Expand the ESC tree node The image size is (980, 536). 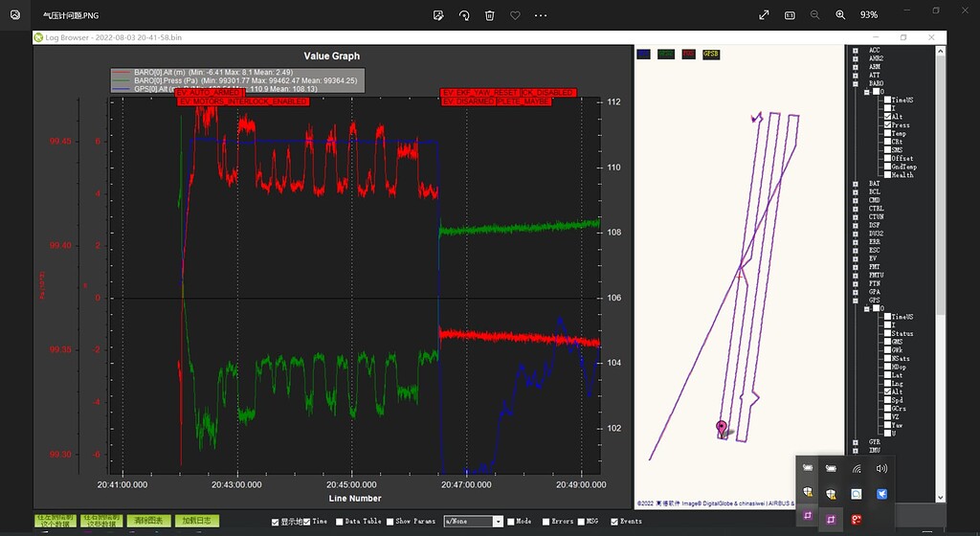pyautogui.click(x=856, y=250)
